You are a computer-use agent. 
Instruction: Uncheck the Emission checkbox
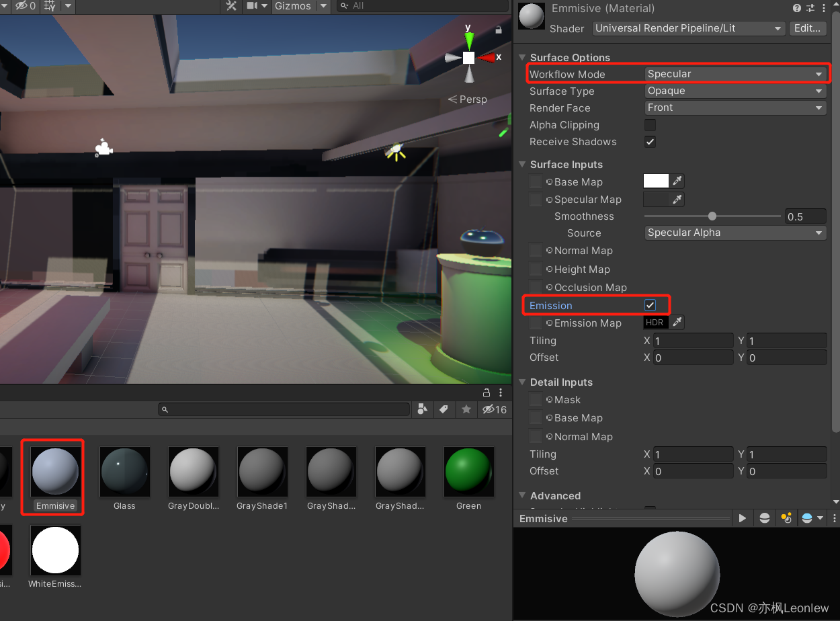click(650, 304)
